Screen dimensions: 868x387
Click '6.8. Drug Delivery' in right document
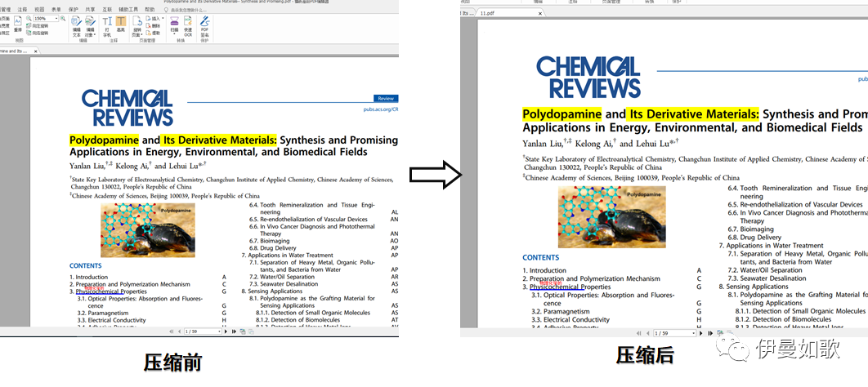point(754,237)
